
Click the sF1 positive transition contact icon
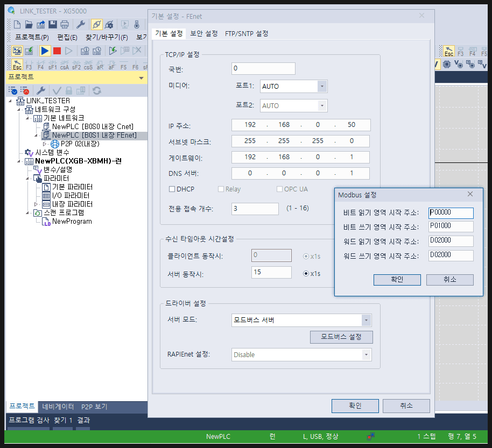coord(52,65)
